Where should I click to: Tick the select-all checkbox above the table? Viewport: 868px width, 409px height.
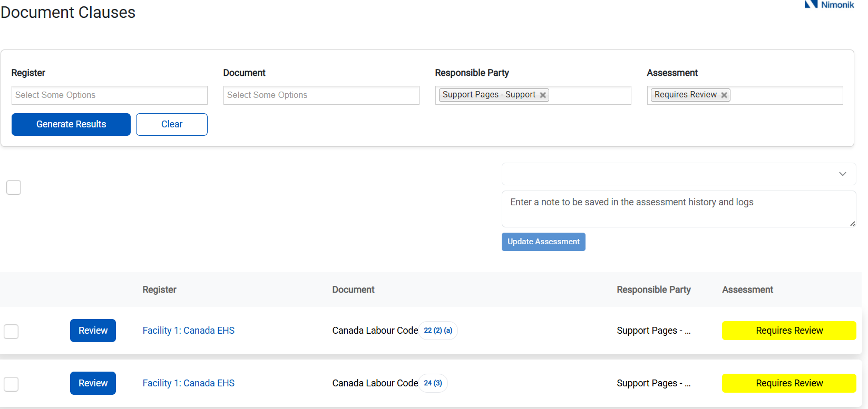tap(14, 187)
